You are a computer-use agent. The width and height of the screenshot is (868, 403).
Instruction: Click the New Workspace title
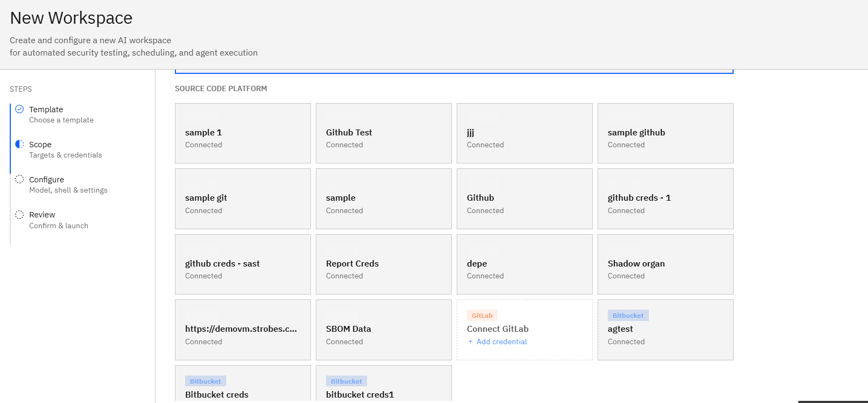tap(71, 18)
